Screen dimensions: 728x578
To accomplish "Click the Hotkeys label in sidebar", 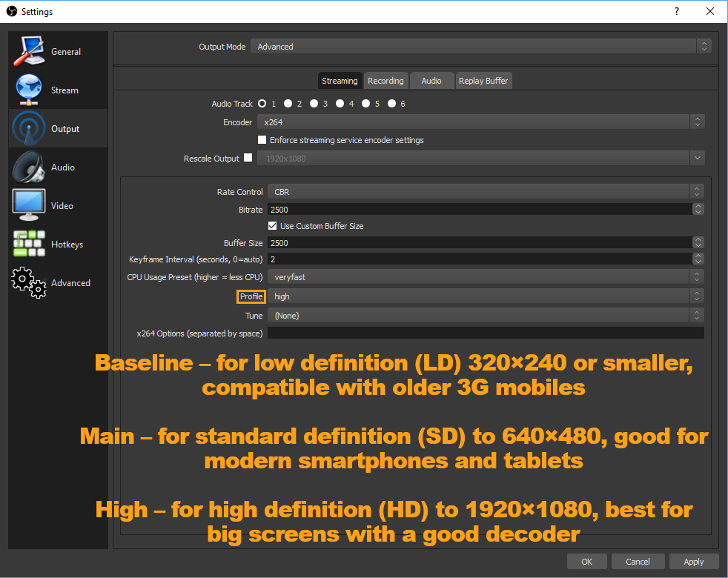I will point(67,245).
